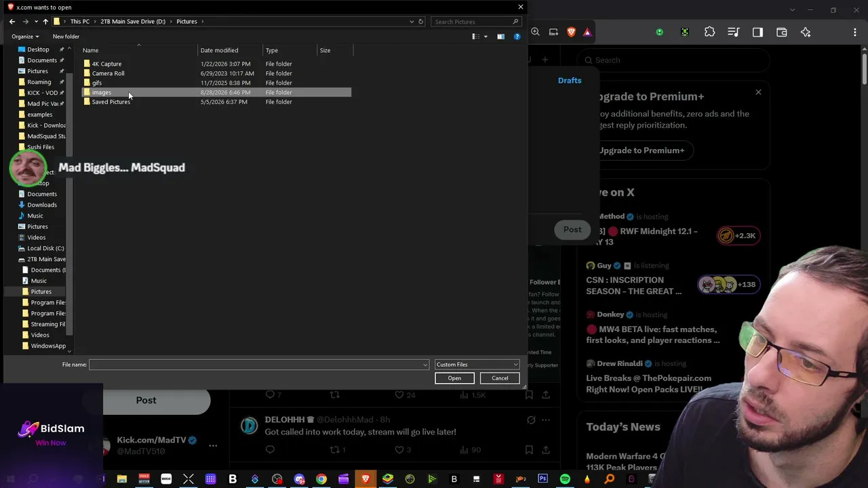Expand the This PC breadcrumb chevron
The image size is (868, 488).
coord(95,22)
